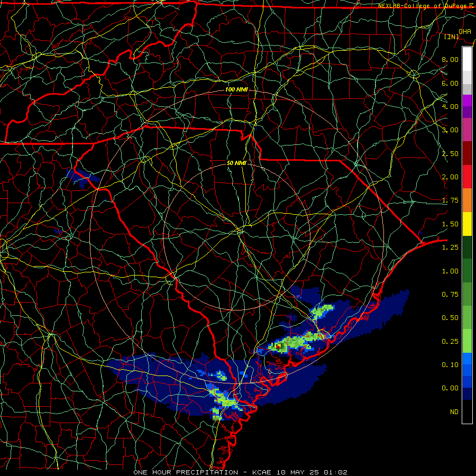The image size is (476, 476).
Task: Click the [IN] units label
Action: [452, 36]
